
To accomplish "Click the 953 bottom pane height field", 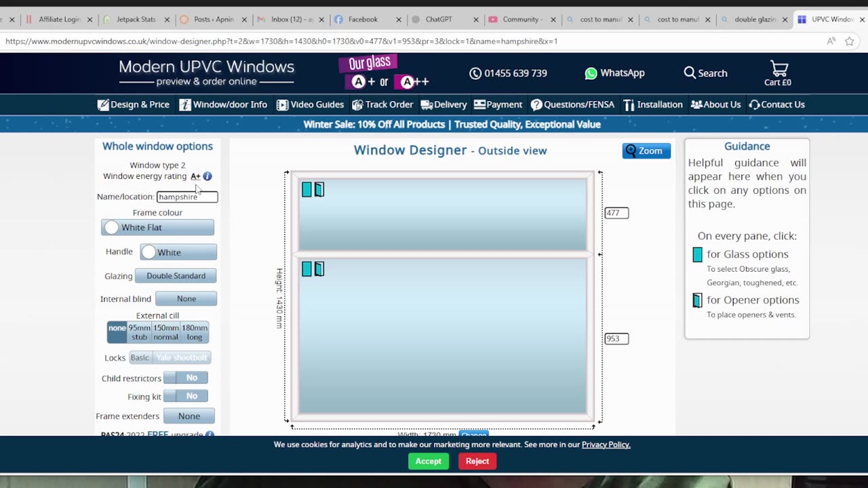I will [x=616, y=338].
